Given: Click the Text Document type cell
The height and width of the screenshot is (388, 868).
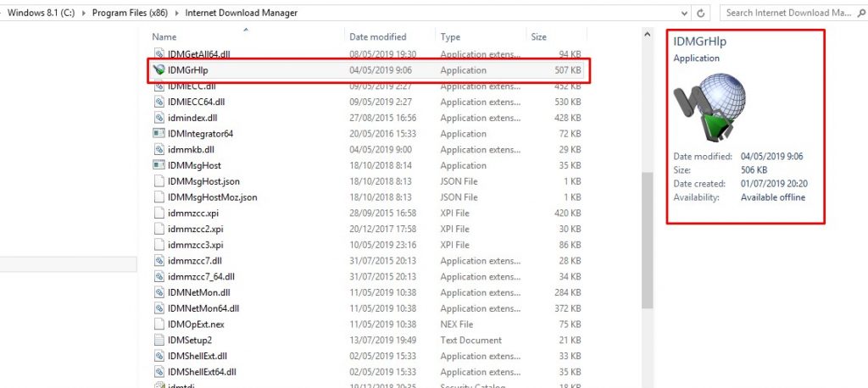Looking at the screenshot, I should coord(471,340).
